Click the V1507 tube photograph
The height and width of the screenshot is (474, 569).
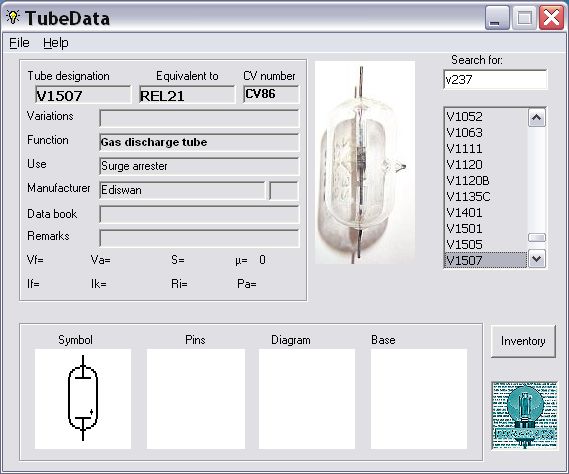click(365, 162)
